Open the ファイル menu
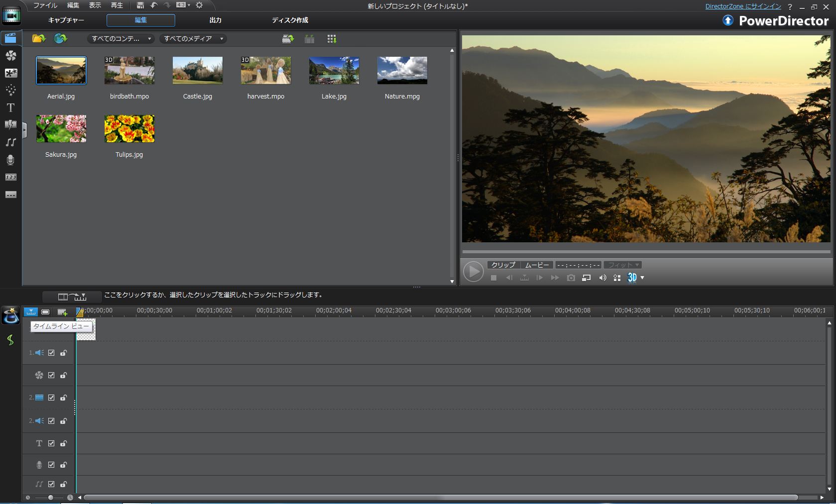Image resolution: width=836 pixels, height=504 pixels. 45,5
